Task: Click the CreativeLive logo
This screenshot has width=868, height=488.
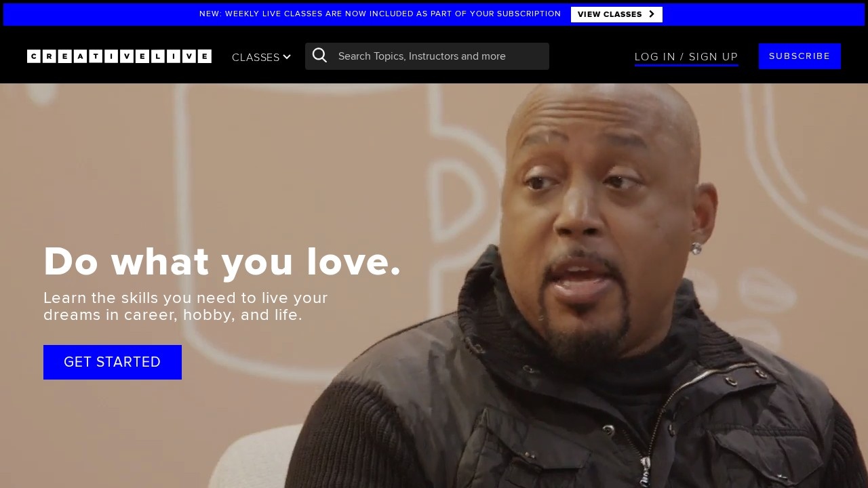Action: [x=119, y=56]
